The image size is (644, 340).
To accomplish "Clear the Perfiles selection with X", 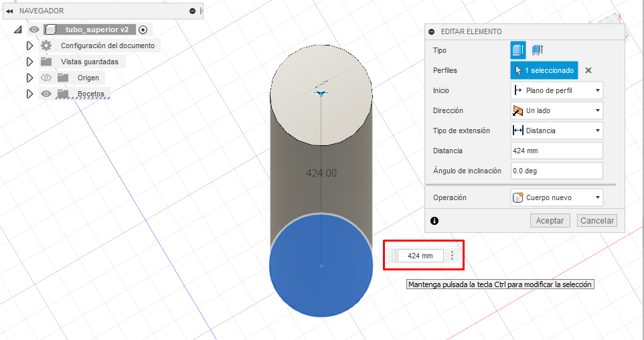I will 588,70.
